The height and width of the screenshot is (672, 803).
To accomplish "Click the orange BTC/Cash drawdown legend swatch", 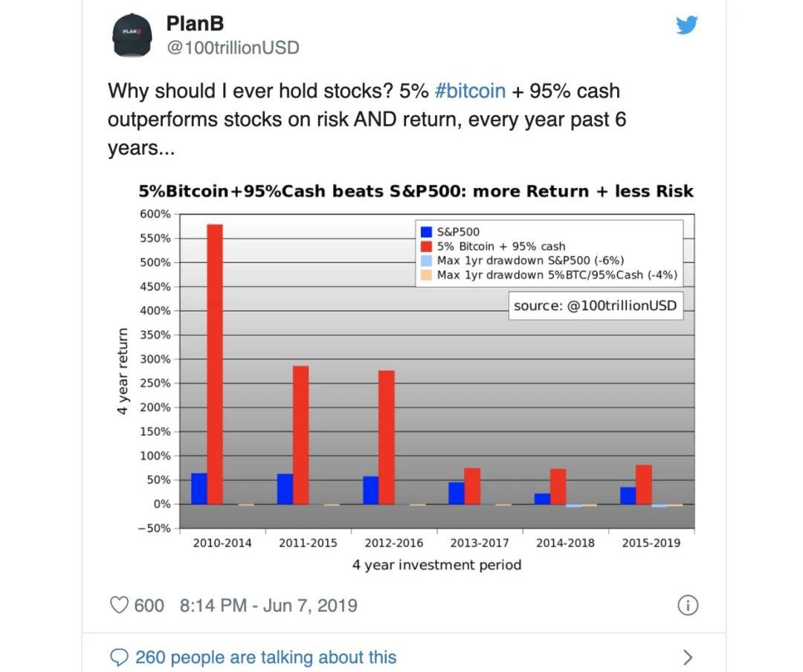I will tap(426, 275).
